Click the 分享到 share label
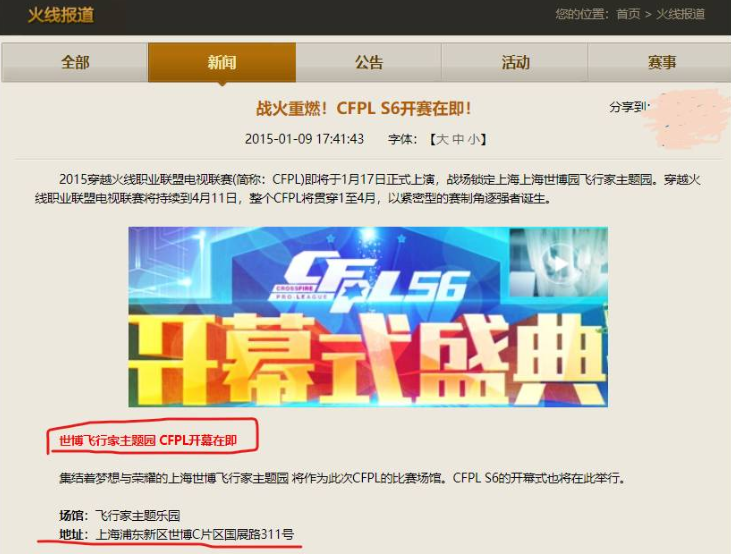 point(628,107)
